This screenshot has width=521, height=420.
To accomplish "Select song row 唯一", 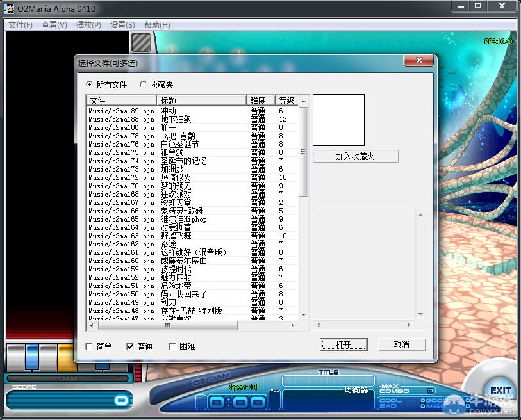I will (193, 127).
